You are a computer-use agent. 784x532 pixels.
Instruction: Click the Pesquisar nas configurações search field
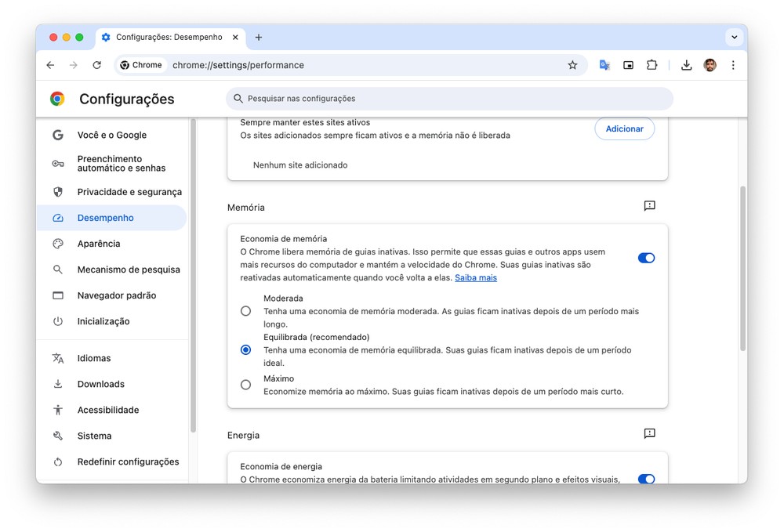tap(449, 99)
